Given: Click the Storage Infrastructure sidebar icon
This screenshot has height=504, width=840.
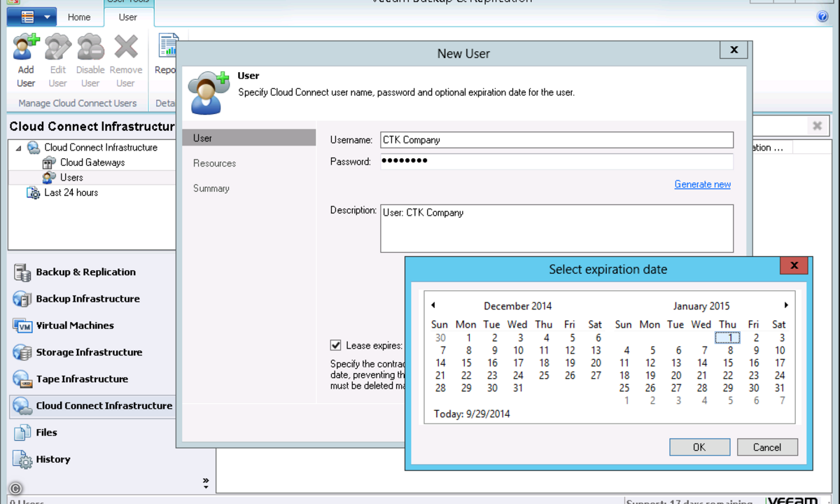Looking at the screenshot, I should (x=22, y=353).
